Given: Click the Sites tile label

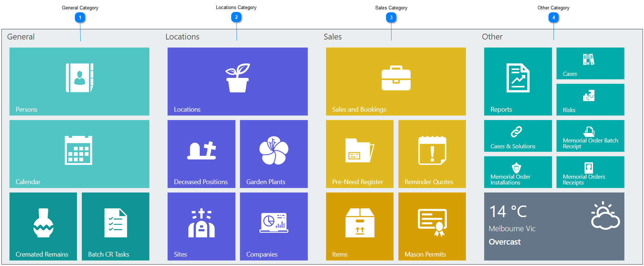Looking at the screenshot, I should pyautogui.click(x=180, y=254).
